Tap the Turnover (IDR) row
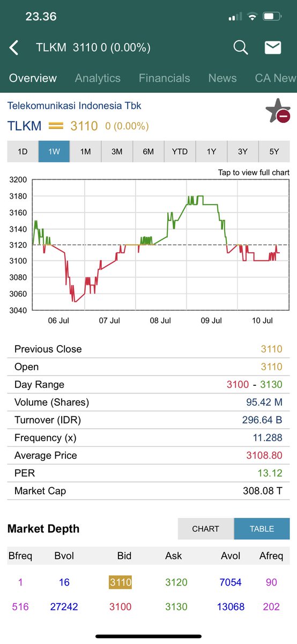 coord(148,420)
